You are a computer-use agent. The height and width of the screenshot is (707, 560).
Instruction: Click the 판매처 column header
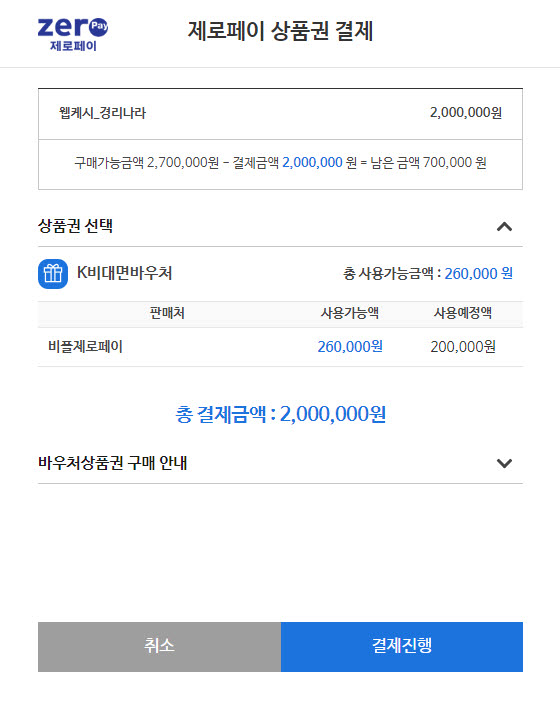(x=167, y=313)
